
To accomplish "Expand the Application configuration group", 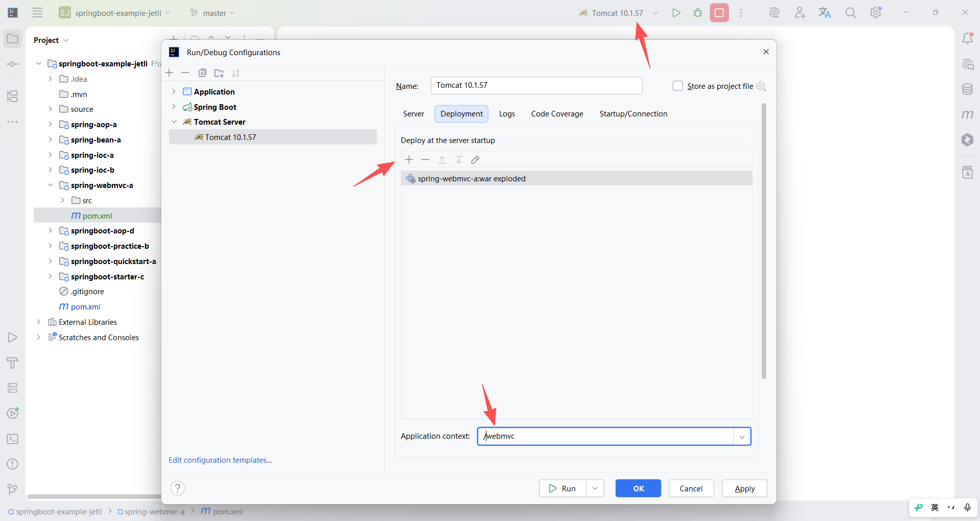I will [174, 91].
